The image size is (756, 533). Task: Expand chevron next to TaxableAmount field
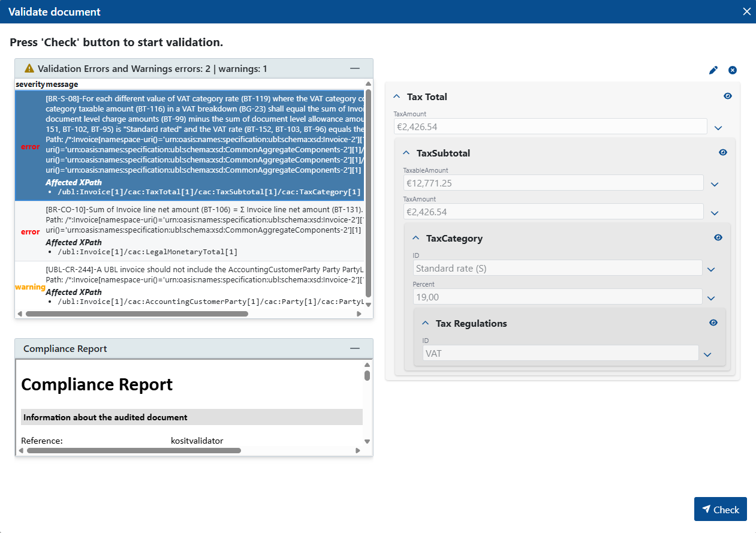point(715,184)
